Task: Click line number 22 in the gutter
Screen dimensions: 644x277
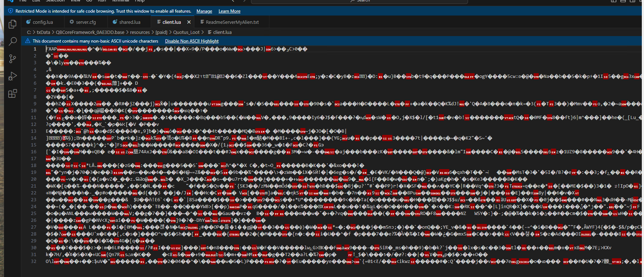Action: pos(34,193)
